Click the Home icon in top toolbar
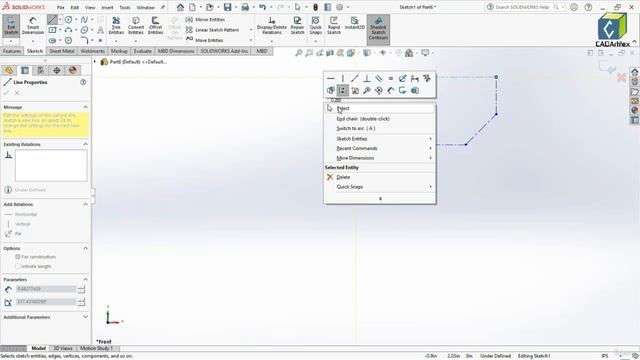This screenshot has height=360, width=640. click(x=180, y=7)
